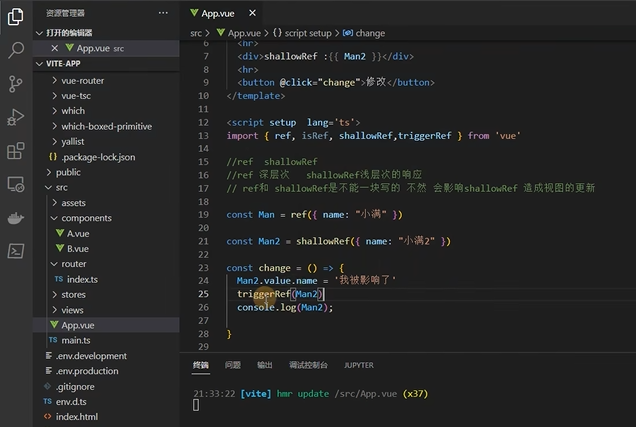Image resolution: width=636 pixels, height=427 pixels.
Task: Click the icon beside .env.production
Action: [x=49, y=371]
